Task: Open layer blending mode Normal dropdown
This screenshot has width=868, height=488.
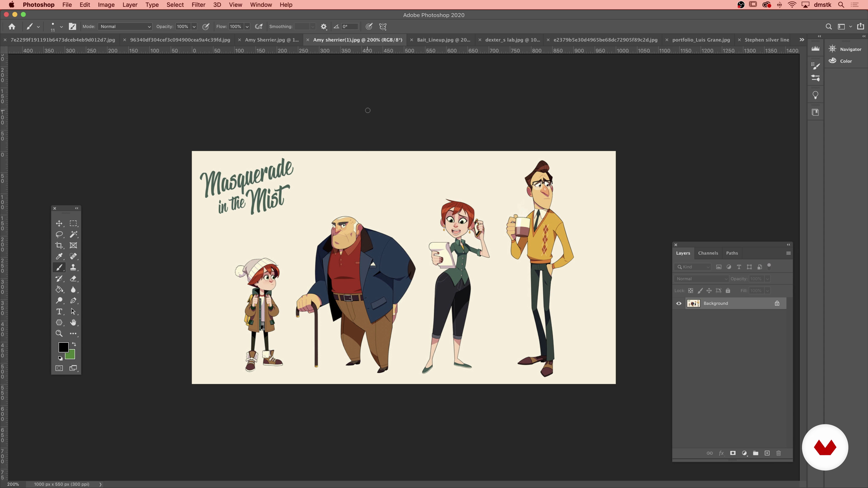Action: [x=702, y=279]
